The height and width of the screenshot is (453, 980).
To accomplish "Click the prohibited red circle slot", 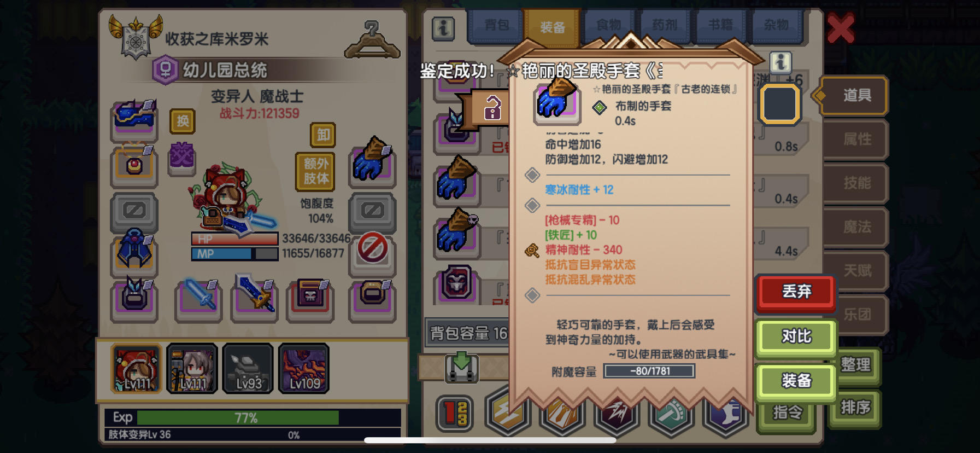I will tap(373, 249).
